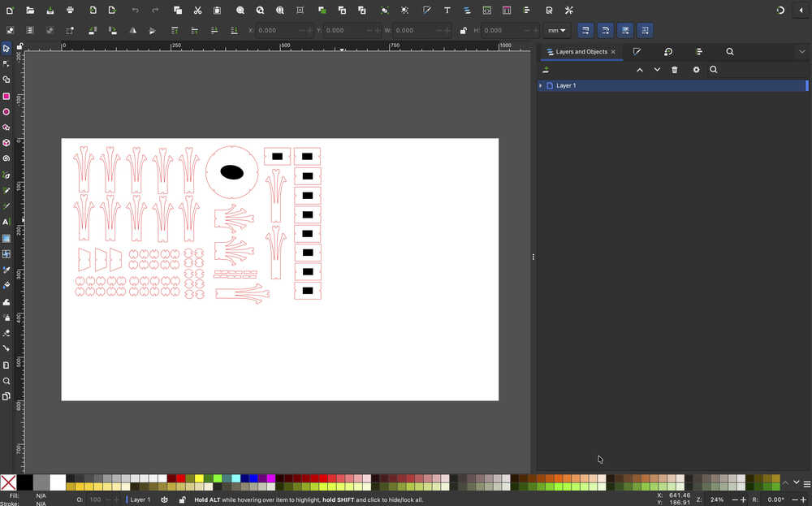Toggle move patterns with objects button
The height and width of the screenshot is (506, 812).
pyautogui.click(x=645, y=31)
